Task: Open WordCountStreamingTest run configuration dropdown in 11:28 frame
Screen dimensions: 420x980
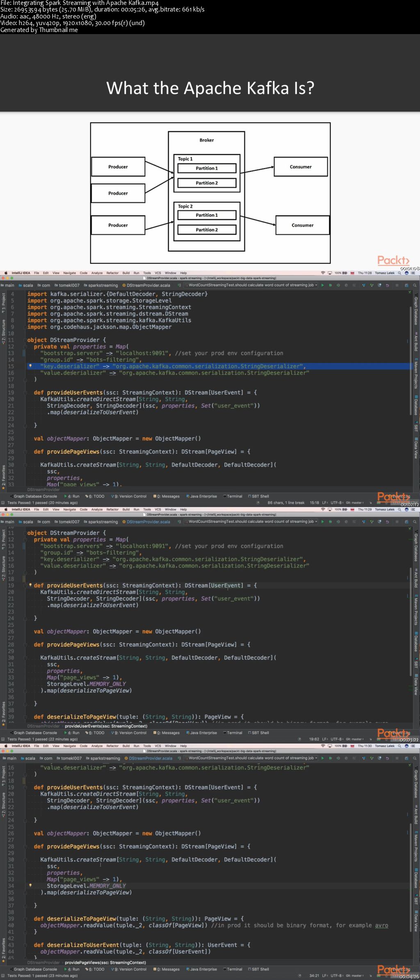Action: click(250, 285)
